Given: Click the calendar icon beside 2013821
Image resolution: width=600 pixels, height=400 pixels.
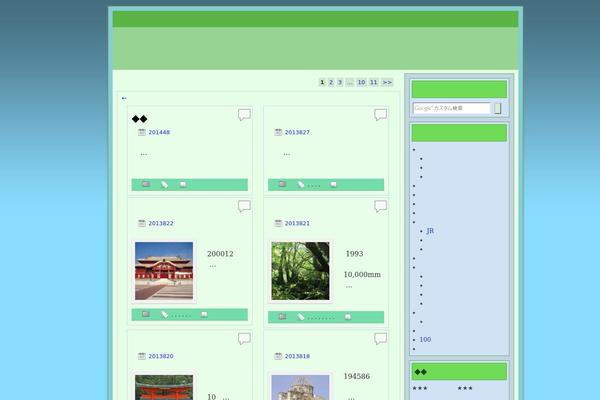Looking at the screenshot, I should 278,223.
